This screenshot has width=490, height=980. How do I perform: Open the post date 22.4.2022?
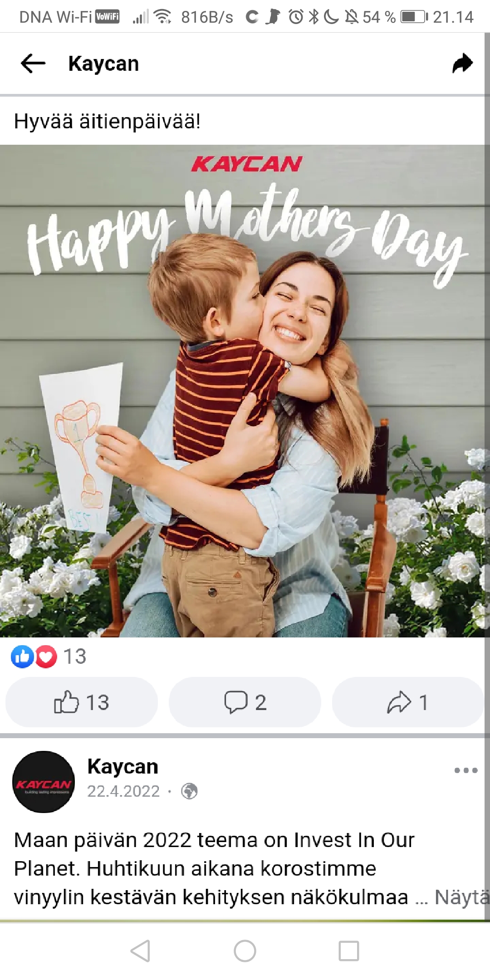(123, 791)
